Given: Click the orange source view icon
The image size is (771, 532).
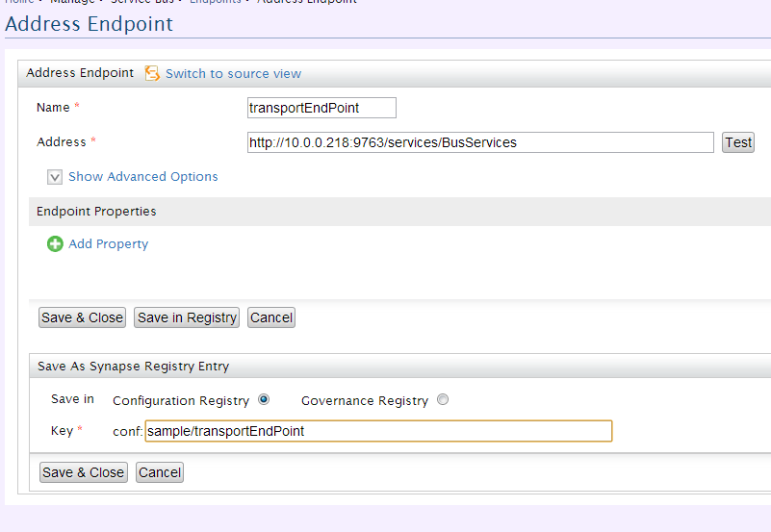Looking at the screenshot, I should click(x=152, y=73).
